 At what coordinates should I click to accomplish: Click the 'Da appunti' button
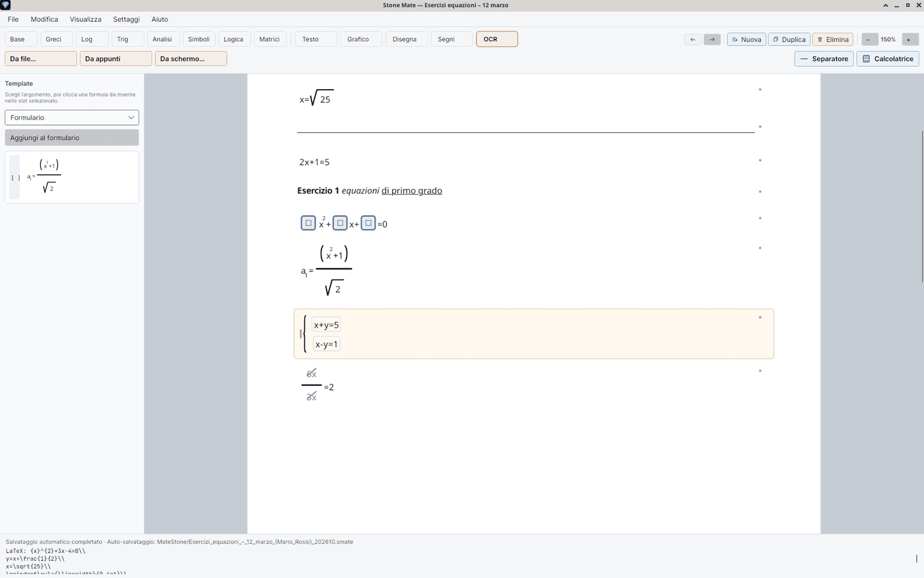pyautogui.click(x=116, y=59)
